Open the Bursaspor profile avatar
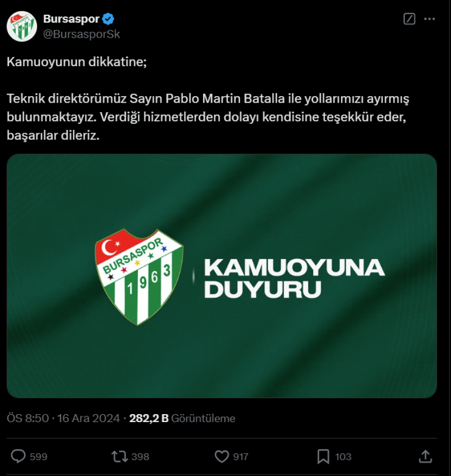Viewport: 451px width, 476px height. pos(22,26)
